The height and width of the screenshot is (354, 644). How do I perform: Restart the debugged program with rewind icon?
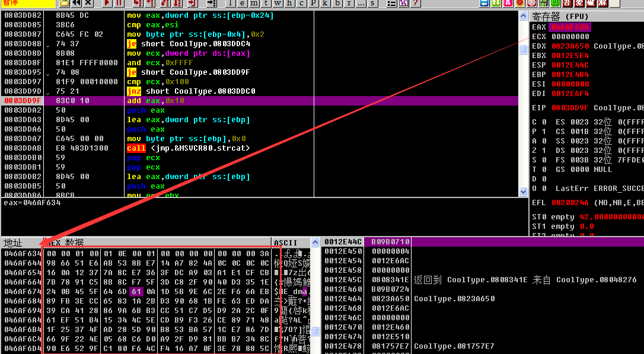[76, 3]
